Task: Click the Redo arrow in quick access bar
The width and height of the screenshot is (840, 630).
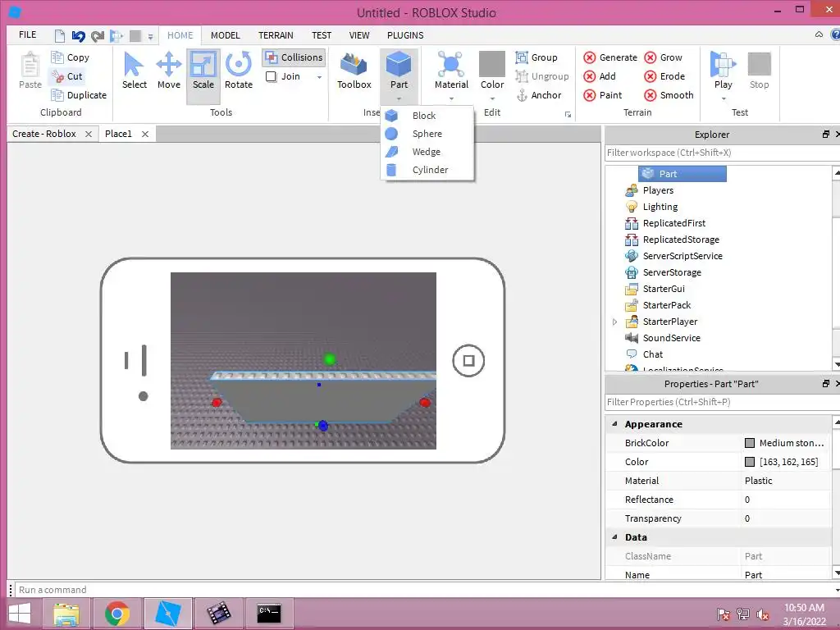Action: [x=97, y=36]
